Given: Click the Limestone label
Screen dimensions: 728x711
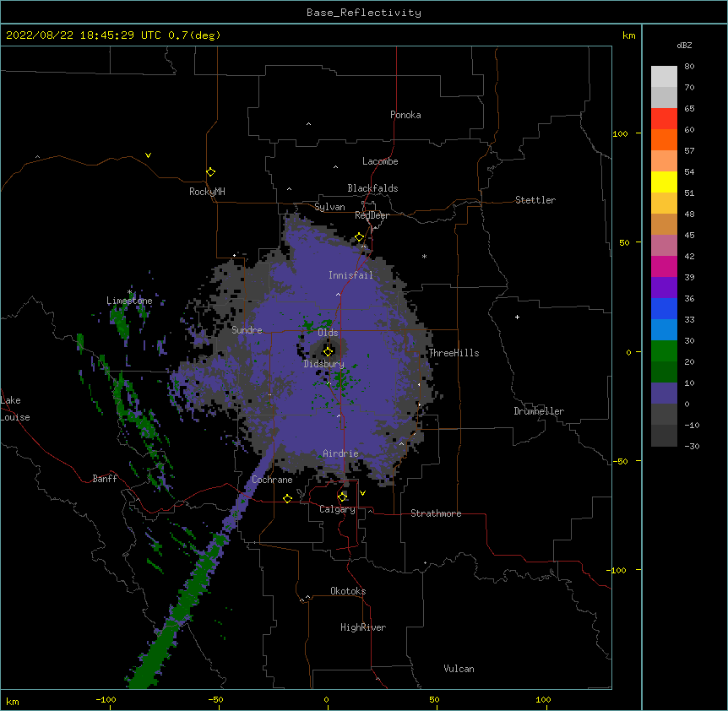Looking at the screenshot, I should pyautogui.click(x=129, y=301).
